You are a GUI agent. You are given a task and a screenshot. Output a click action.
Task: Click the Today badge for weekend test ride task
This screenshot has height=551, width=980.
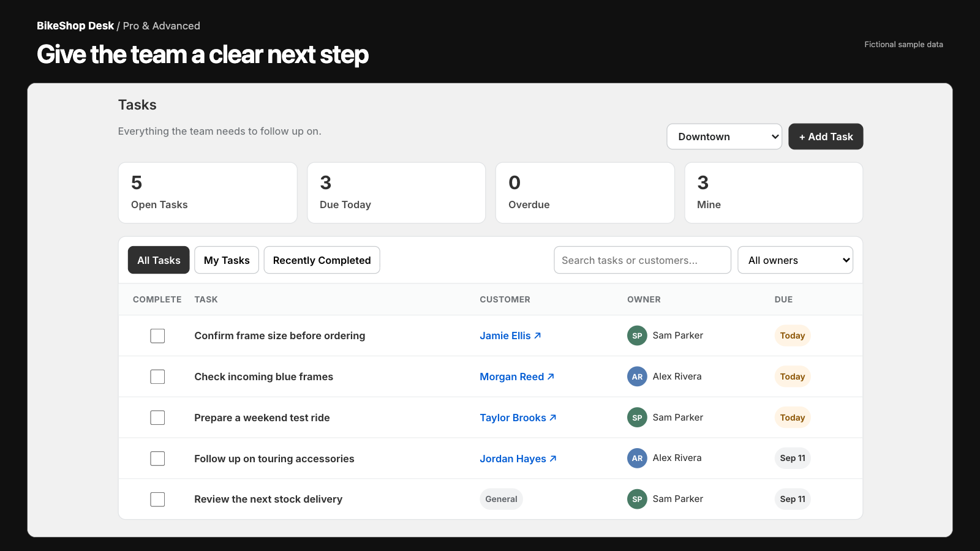[x=793, y=418]
